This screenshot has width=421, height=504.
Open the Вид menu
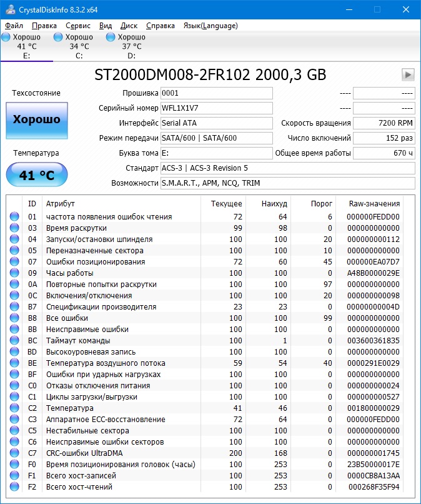coord(106,26)
